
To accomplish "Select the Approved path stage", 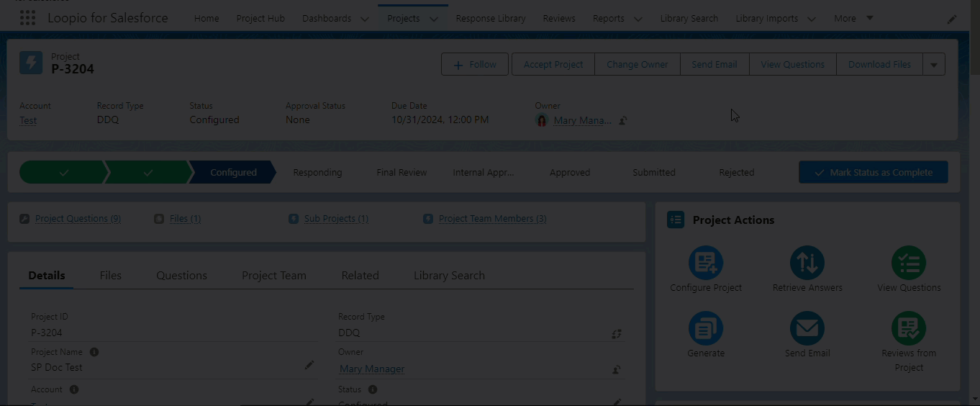I will pyautogui.click(x=570, y=172).
